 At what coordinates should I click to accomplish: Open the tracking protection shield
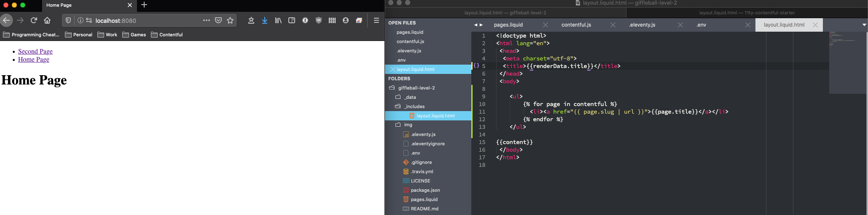[x=68, y=20]
